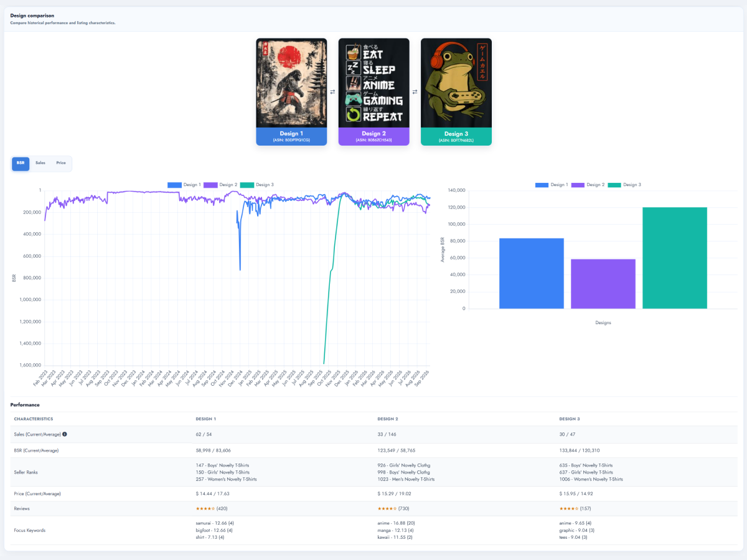The image size is (747, 560).
Task: Click Design 2 price $ 15.29 / 19.02
Action: tap(395, 493)
